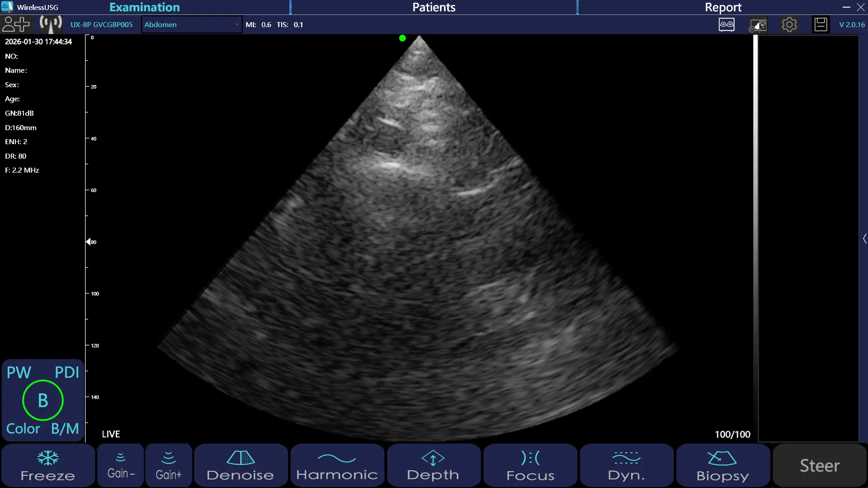Click the add new patient icon
This screenshot has width=868, height=488.
tap(16, 24)
